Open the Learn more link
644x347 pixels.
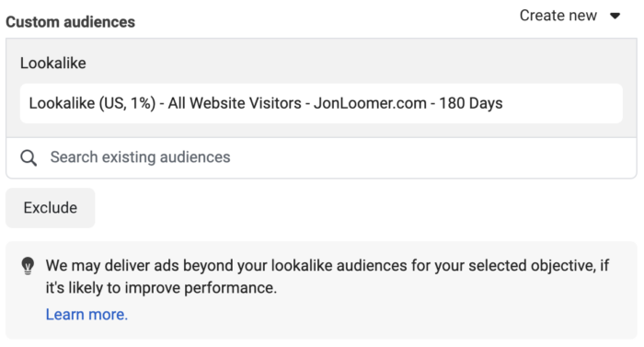(86, 315)
